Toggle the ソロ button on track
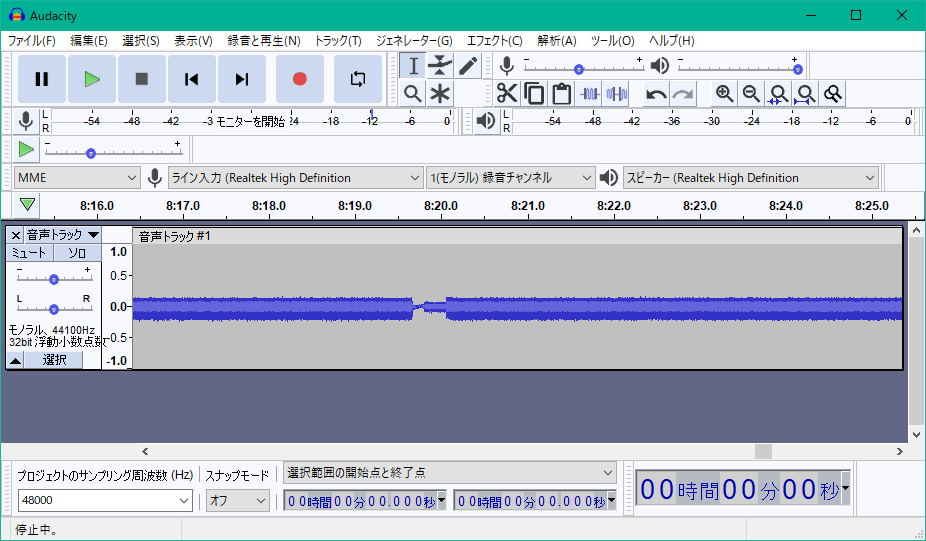 [77, 253]
